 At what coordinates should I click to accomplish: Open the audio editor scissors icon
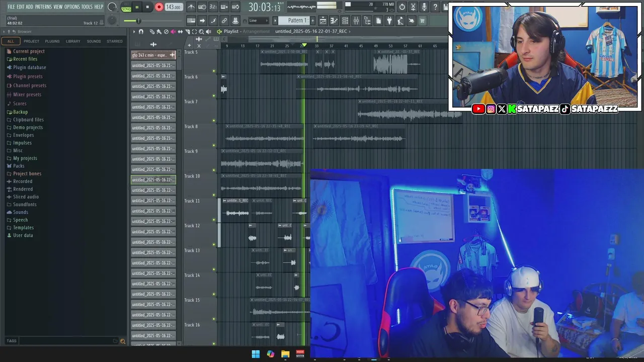413,7
